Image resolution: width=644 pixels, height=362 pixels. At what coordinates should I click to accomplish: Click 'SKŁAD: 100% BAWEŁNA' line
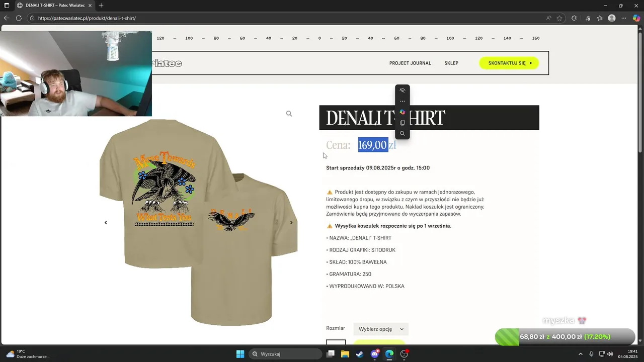[356, 262]
